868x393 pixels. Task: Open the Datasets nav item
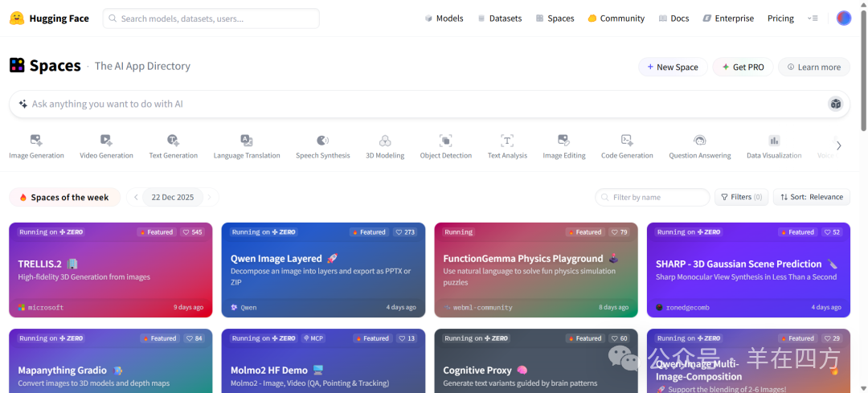click(500, 18)
